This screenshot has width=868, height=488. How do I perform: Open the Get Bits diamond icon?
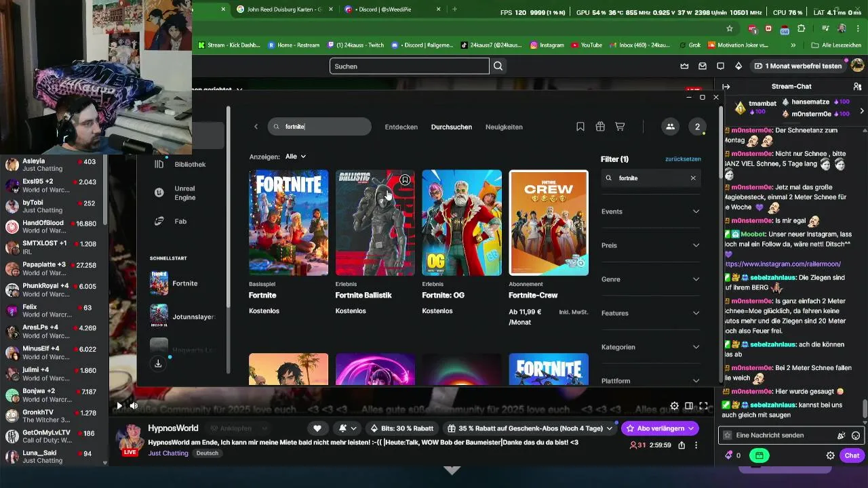(x=738, y=66)
